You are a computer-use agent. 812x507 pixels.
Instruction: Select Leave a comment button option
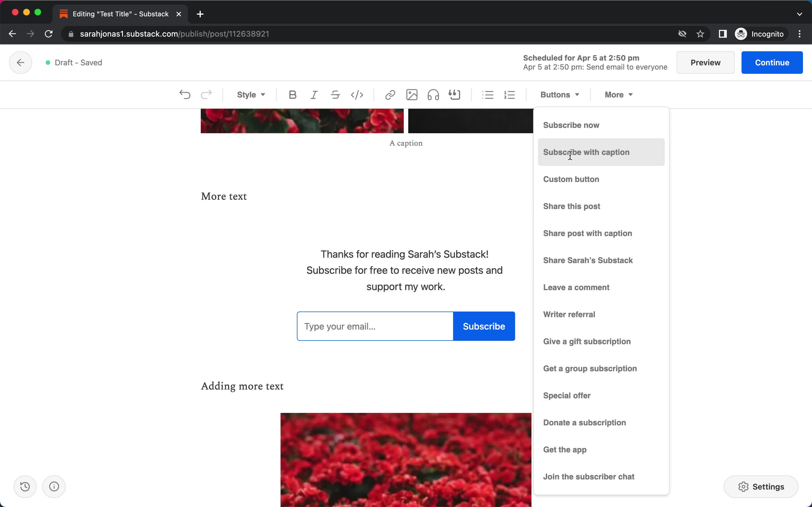[576, 287]
